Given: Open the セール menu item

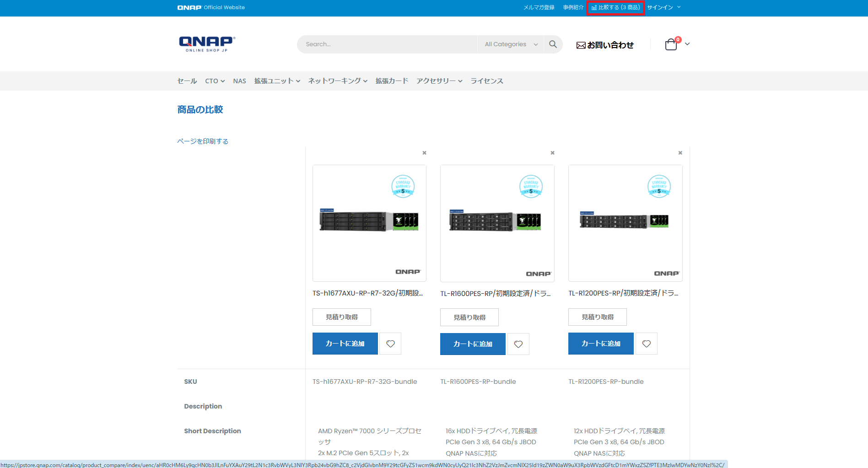Looking at the screenshot, I should [x=187, y=81].
